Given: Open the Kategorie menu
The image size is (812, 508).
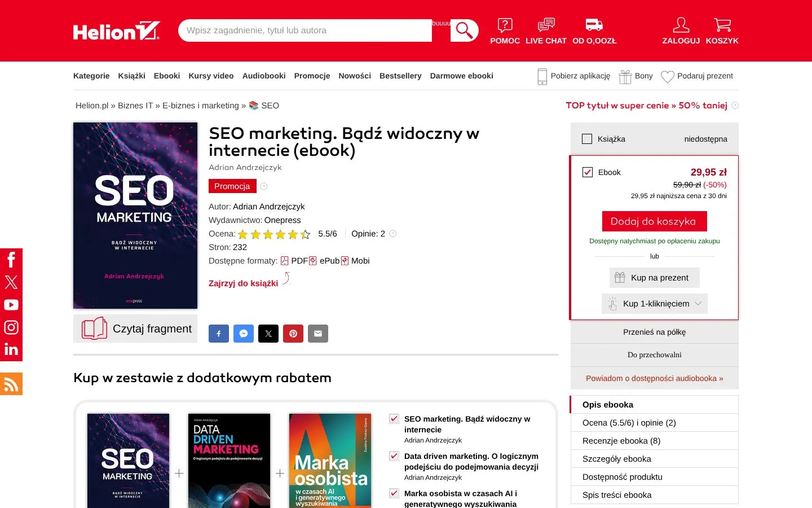Looking at the screenshot, I should (x=91, y=76).
